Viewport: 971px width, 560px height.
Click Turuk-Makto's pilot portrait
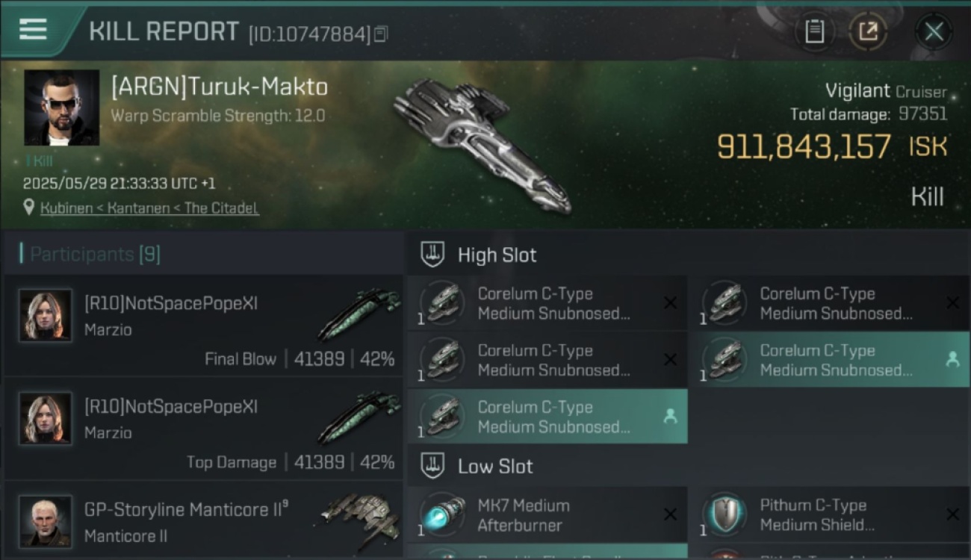coord(61,108)
